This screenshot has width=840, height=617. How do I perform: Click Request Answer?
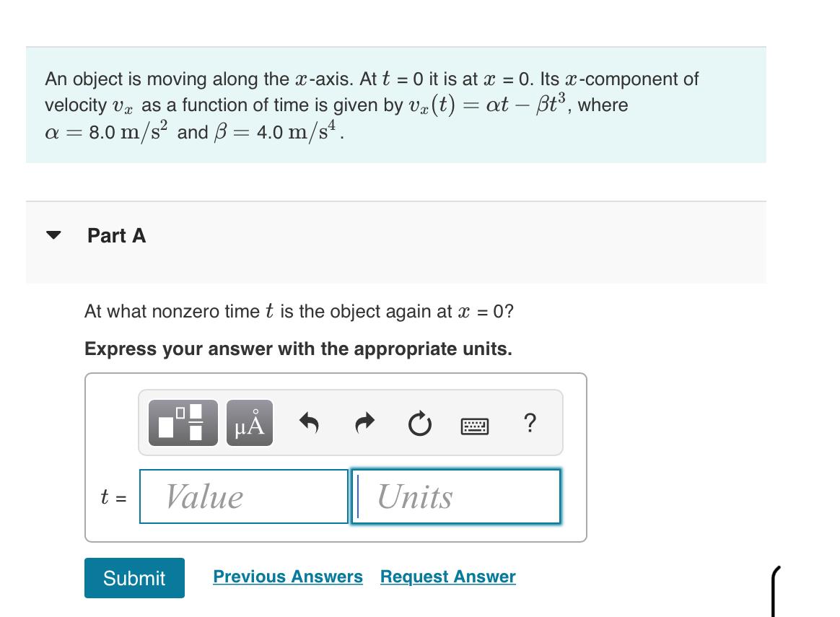(448, 577)
